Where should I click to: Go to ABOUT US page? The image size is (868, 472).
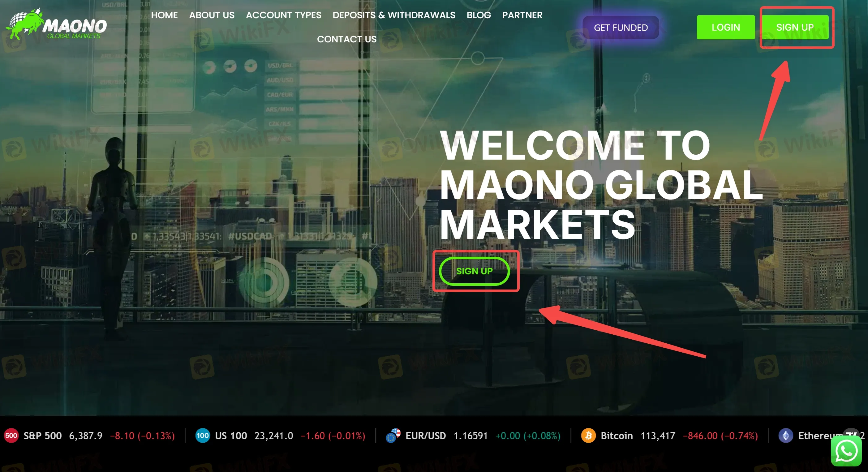[x=212, y=15]
